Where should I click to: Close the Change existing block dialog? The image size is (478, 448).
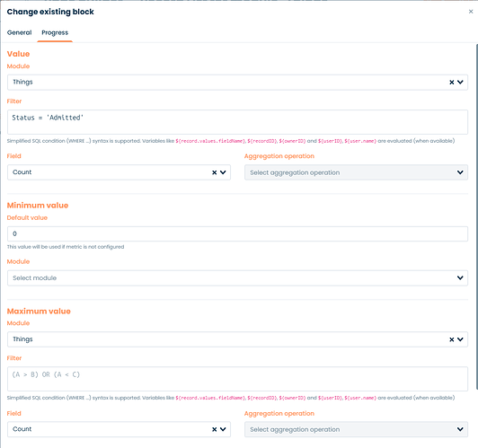coord(471,12)
